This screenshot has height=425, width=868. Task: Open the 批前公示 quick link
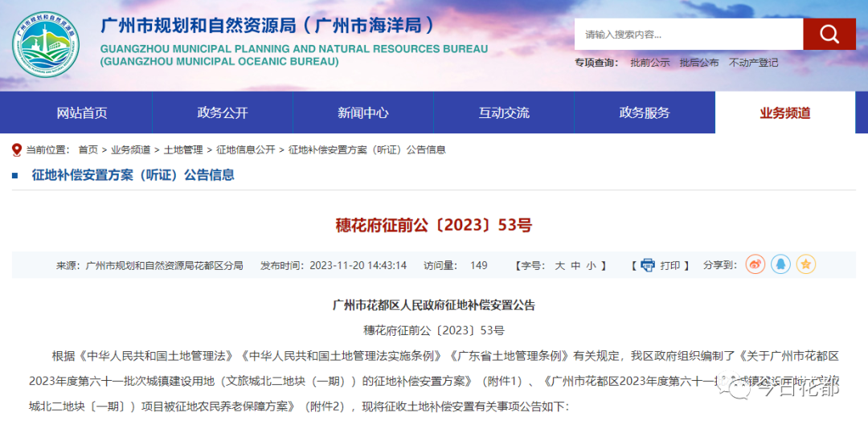coord(650,63)
